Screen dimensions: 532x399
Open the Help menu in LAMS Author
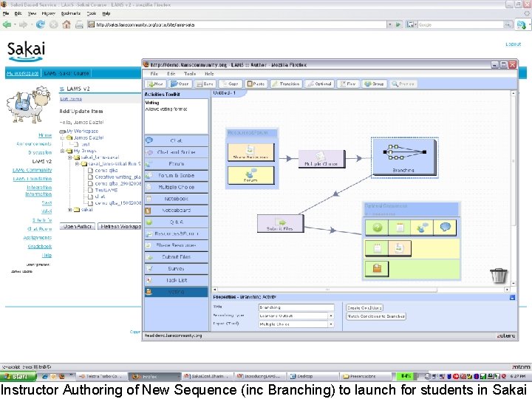pyautogui.click(x=209, y=74)
